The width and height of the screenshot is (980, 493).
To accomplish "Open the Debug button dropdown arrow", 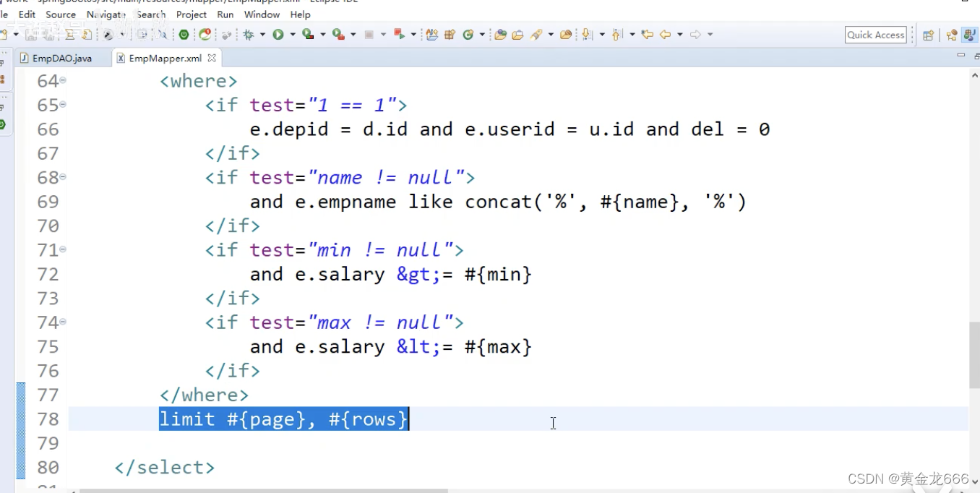I will [262, 35].
